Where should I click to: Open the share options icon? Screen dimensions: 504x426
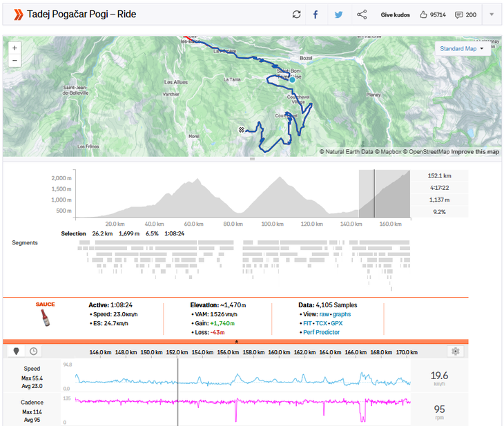click(x=362, y=14)
